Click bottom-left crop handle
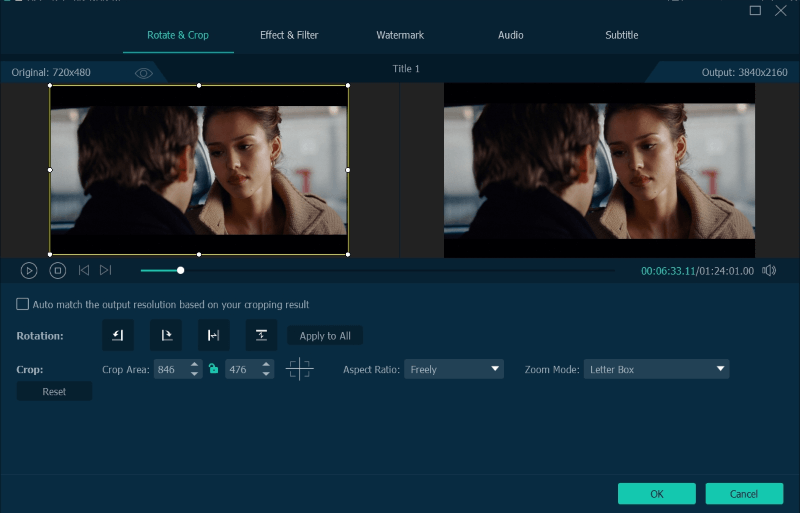 [50, 254]
